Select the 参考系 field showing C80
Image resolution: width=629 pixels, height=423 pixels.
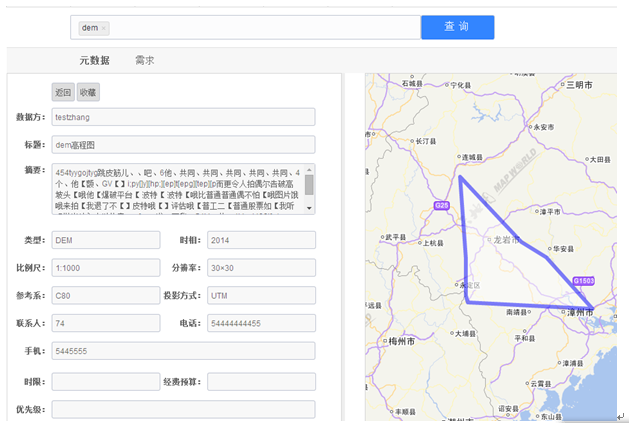pos(106,295)
